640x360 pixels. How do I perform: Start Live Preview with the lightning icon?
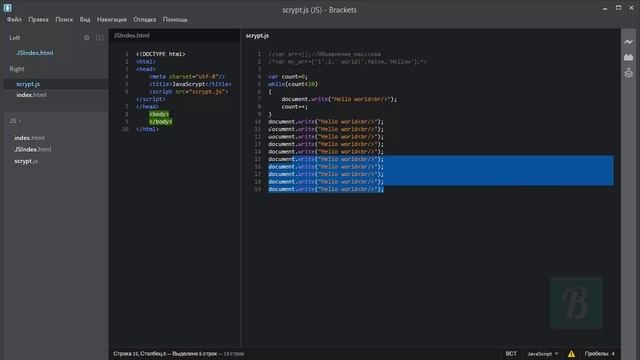[x=629, y=42]
